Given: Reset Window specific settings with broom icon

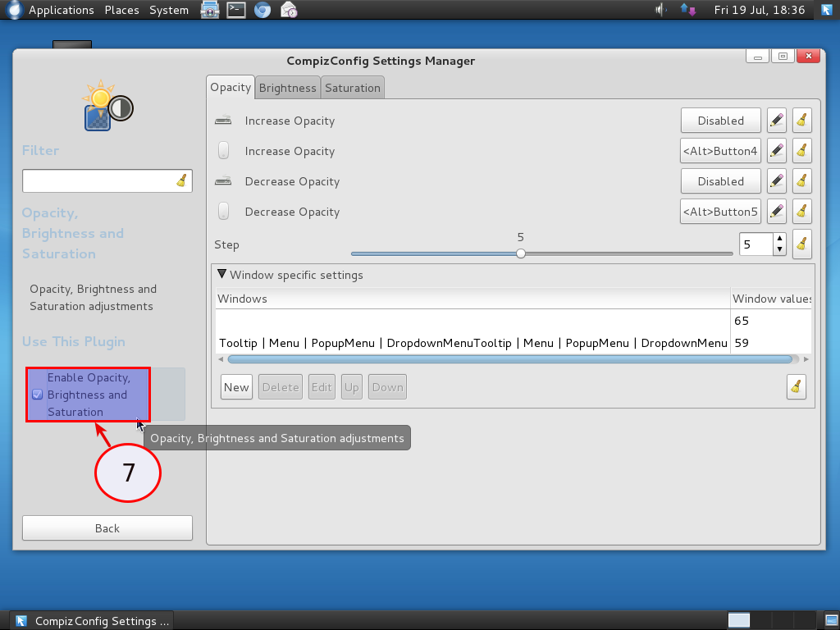Looking at the screenshot, I should [x=796, y=387].
